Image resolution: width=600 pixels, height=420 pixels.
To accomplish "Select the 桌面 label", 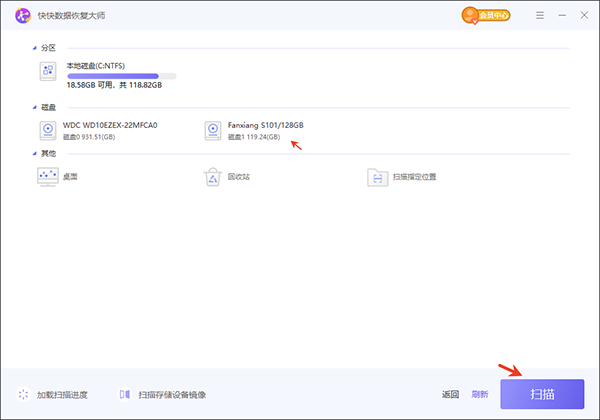I will coord(70,177).
